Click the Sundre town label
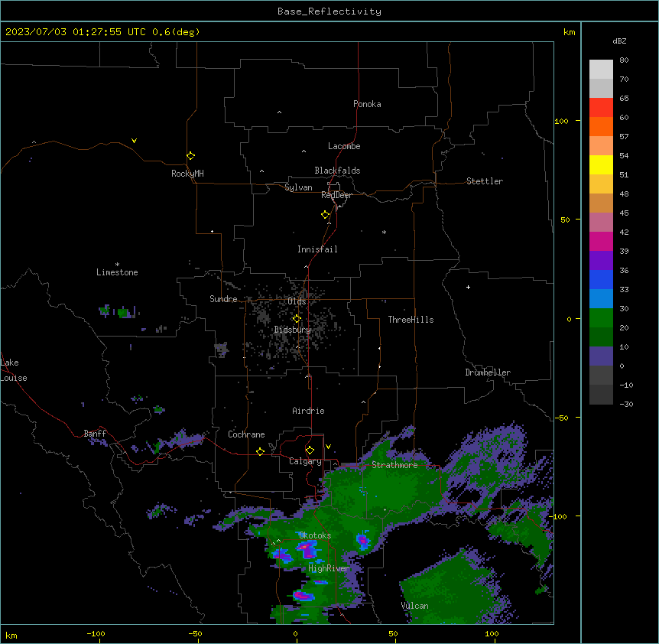Image resolution: width=659 pixels, height=644 pixels. click(x=223, y=299)
